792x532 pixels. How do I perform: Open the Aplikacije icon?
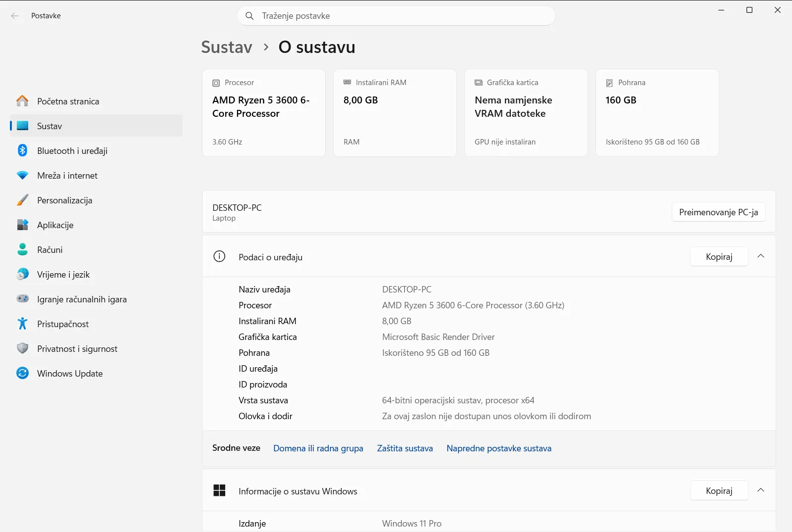click(x=22, y=225)
